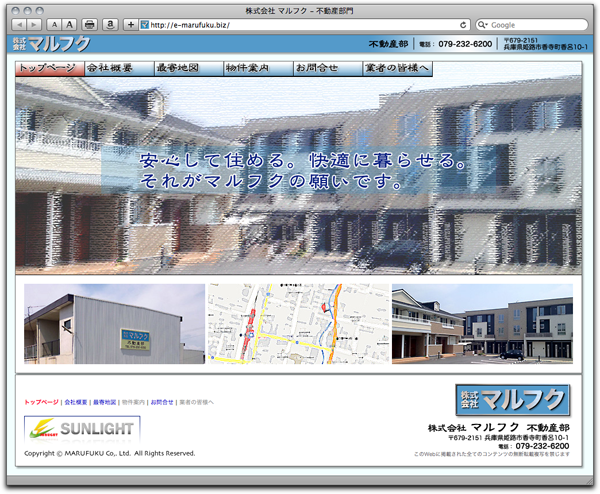Reload page using the refresh arrow
600x494 pixels.
tap(463, 25)
